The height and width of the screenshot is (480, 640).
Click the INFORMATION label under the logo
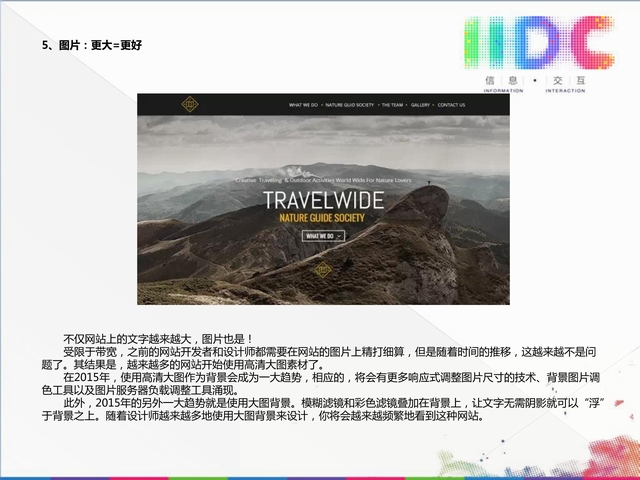point(503,91)
